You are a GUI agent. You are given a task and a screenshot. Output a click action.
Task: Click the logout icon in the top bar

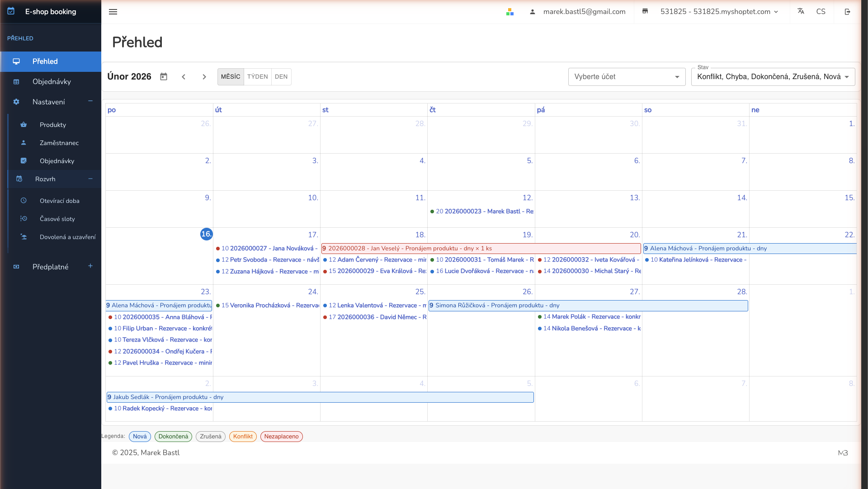pyautogui.click(x=848, y=12)
